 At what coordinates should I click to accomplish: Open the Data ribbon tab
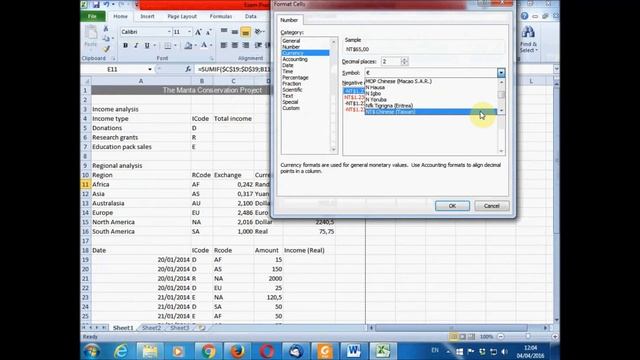click(x=251, y=16)
